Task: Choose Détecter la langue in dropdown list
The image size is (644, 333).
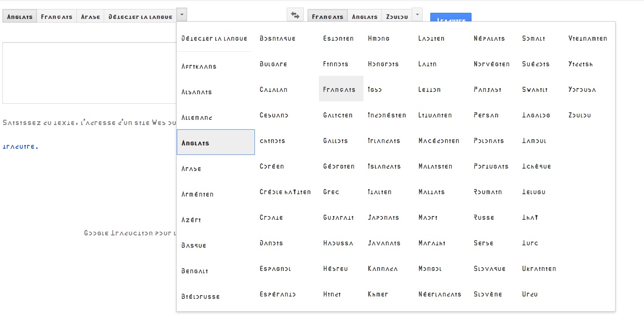Action: [214, 38]
